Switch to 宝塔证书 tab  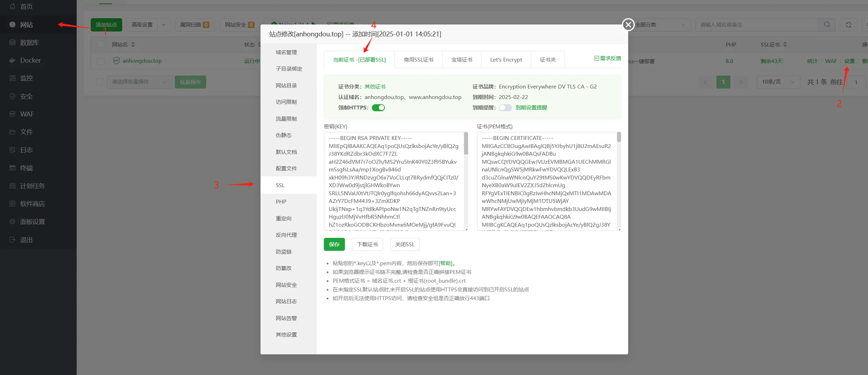462,60
